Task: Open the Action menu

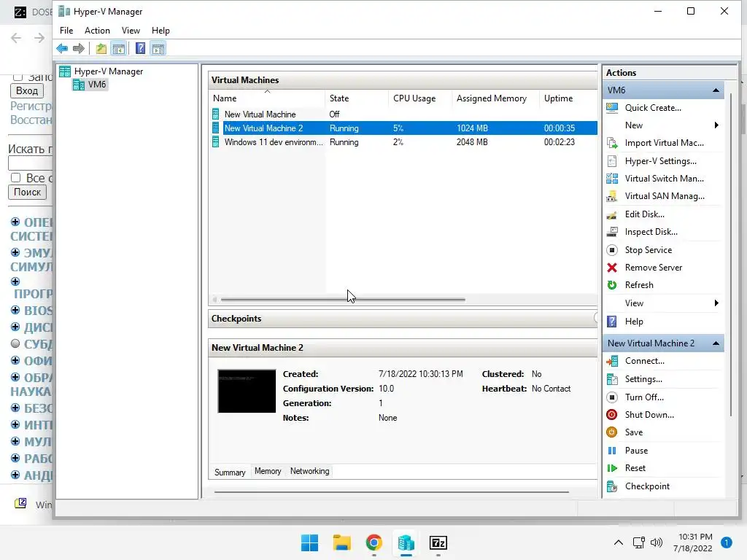Action: [97, 31]
